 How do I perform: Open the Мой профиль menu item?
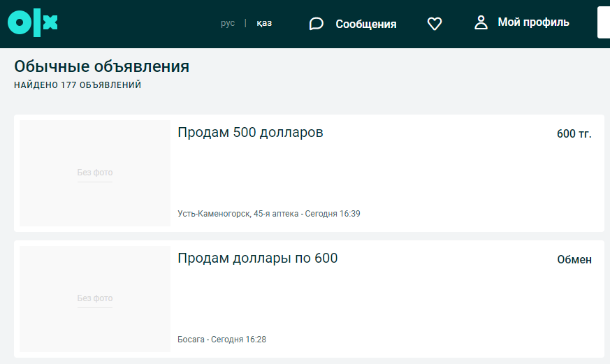pyautogui.click(x=533, y=22)
